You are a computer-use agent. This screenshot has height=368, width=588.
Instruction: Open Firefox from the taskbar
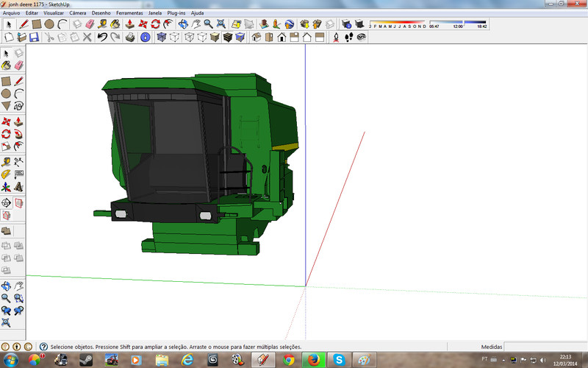tap(314, 360)
